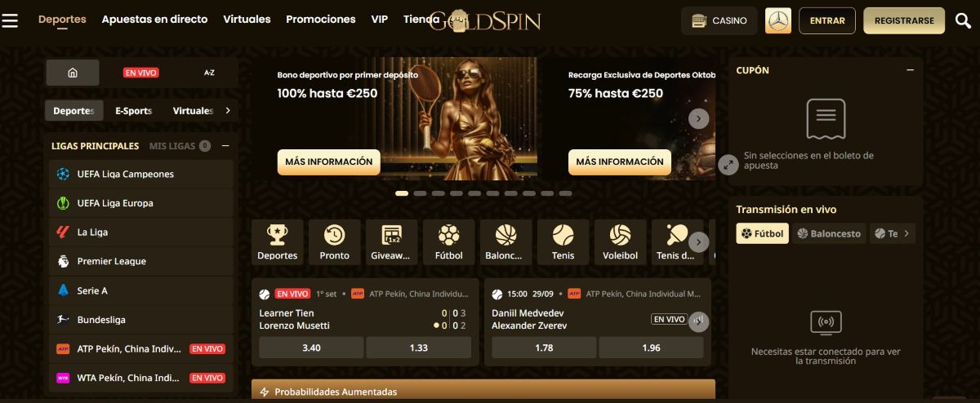Select the home icon in sidebar
The height and width of the screenshot is (403, 980).
point(73,73)
